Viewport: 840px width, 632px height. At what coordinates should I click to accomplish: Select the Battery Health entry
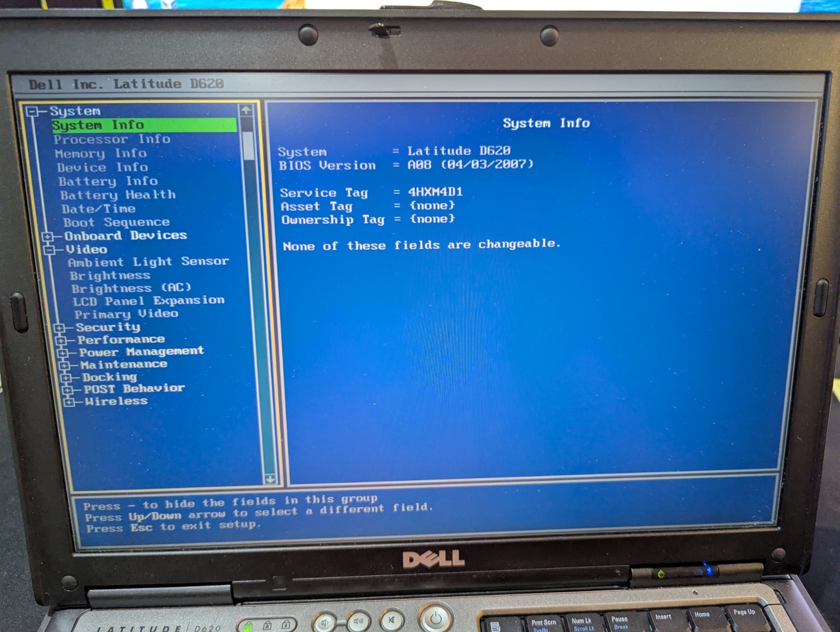(118, 195)
